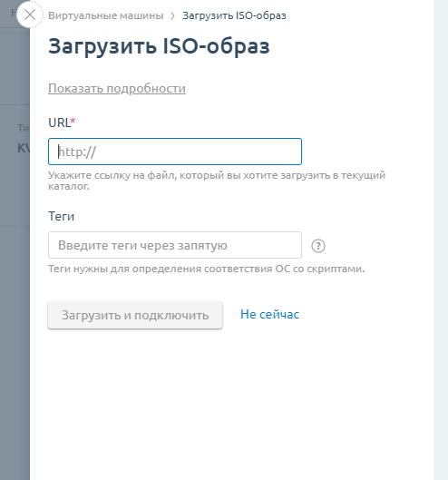Select the Загрузить ISO-образ breadcrumb item
448x480 pixels.
point(234,15)
